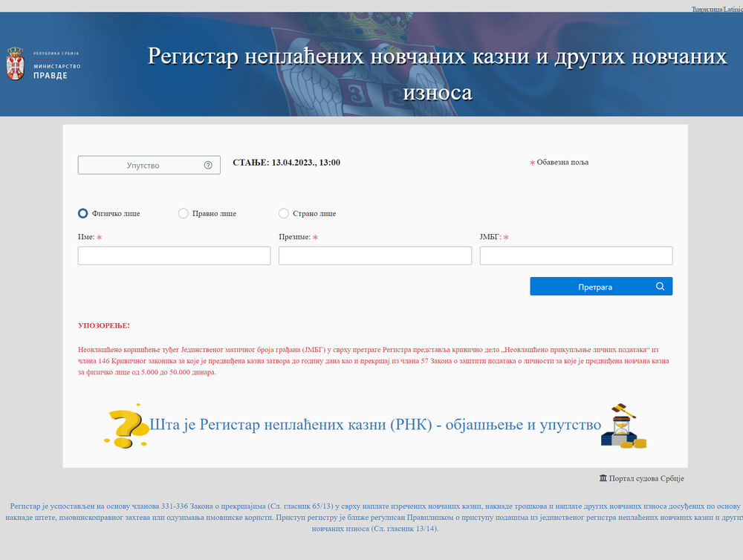
Task: Click inside the ЈМБГ input field
Action: 576,255
